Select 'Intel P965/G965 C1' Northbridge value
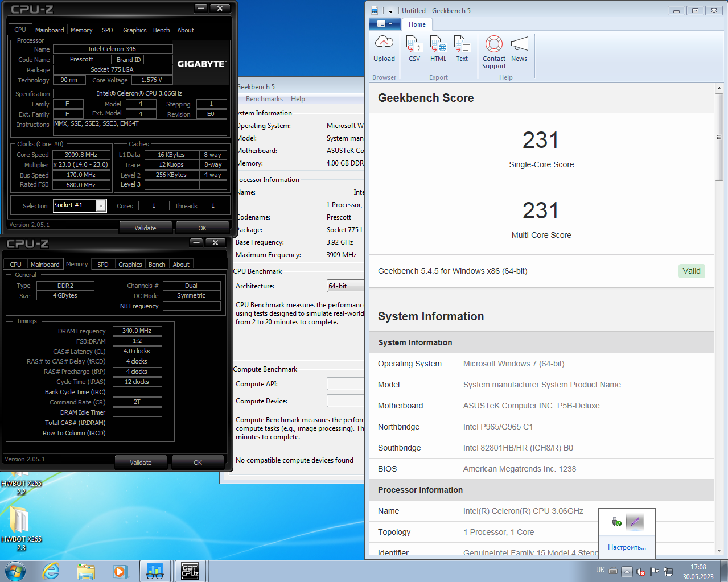This screenshot has width=728, height=582. [498, 427]
